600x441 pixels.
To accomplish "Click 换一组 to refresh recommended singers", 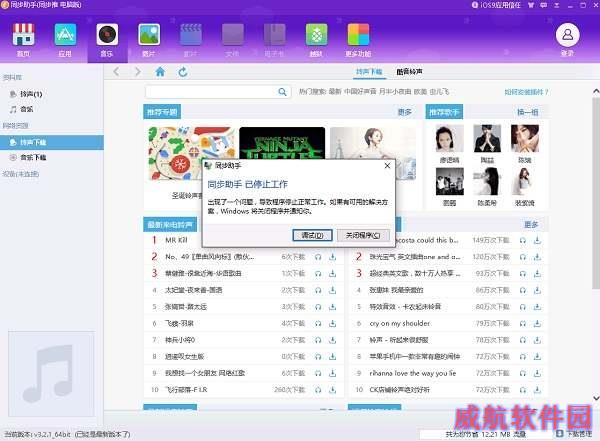I will click(528, 112).
